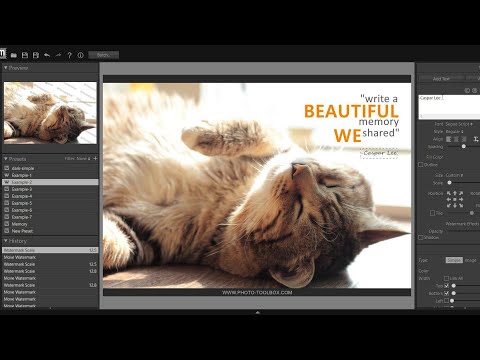Select the Example-4 preset
Image resolution: width=480 pixels, height=360 pixels.
(x=50, y=196)
